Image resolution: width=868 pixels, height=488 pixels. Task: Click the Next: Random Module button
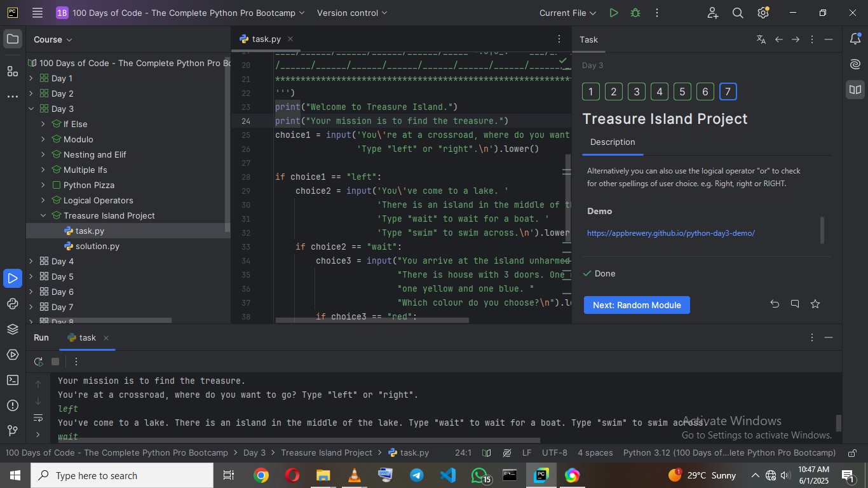click(637, 305)
